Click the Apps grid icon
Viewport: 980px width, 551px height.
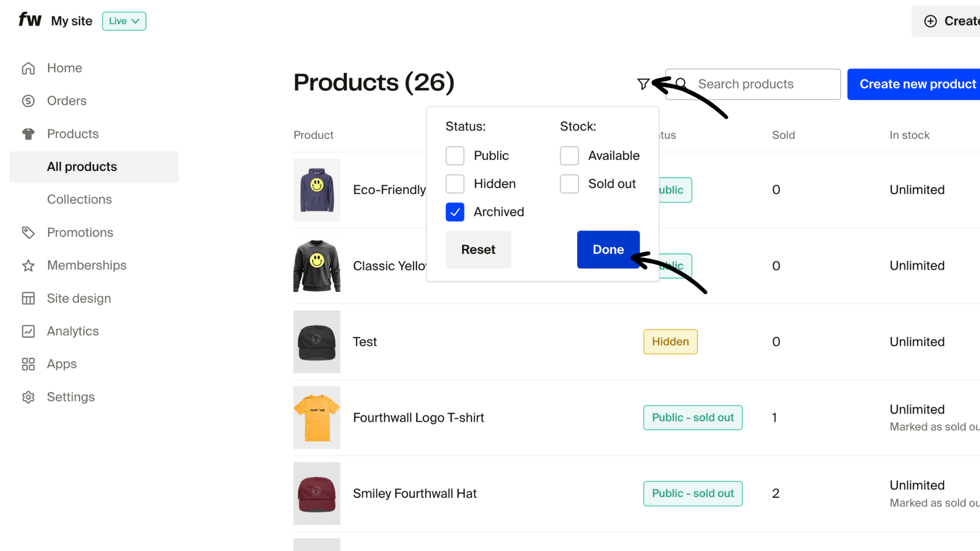[x=28, y=364]
